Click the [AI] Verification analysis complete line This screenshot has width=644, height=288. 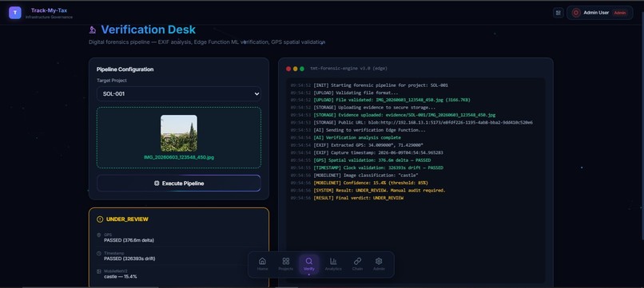click(345, 137)
